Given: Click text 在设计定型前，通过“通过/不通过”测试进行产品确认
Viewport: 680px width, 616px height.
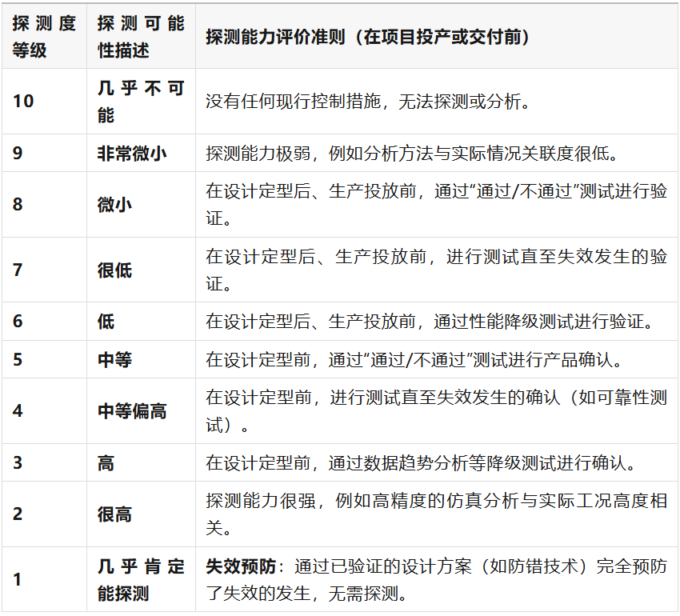Looking at the screenshot, I should [409, 360].
